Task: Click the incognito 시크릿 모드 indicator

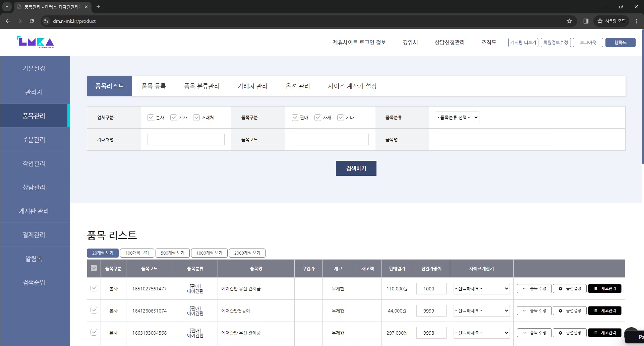Action: pyautogui.click(x=612, y=21)
